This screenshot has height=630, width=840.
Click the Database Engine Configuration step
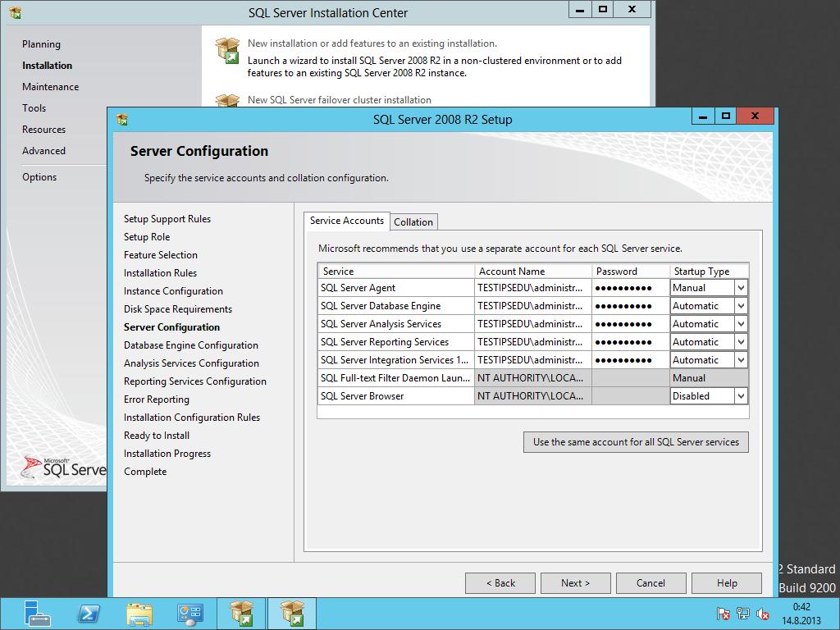(x=190, y=345)
